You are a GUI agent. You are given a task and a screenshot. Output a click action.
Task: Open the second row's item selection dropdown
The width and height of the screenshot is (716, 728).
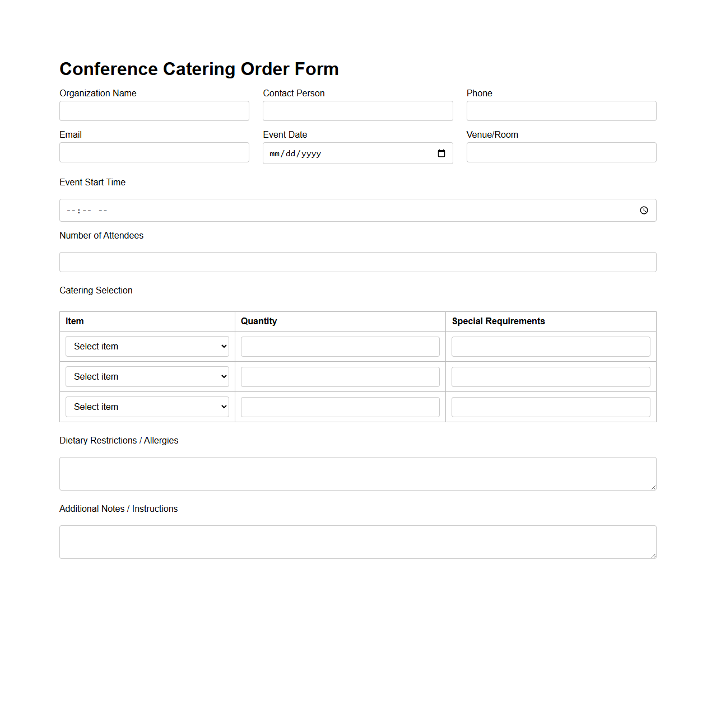[147, 376]
